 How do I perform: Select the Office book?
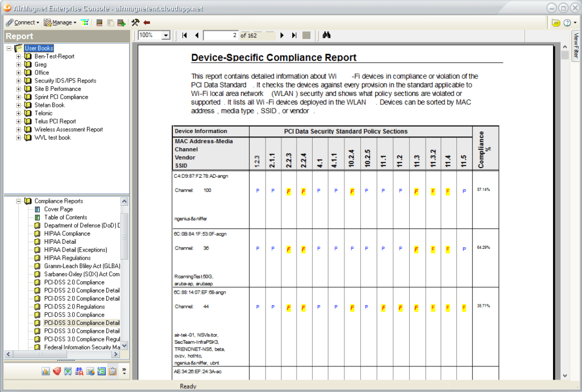41,73
